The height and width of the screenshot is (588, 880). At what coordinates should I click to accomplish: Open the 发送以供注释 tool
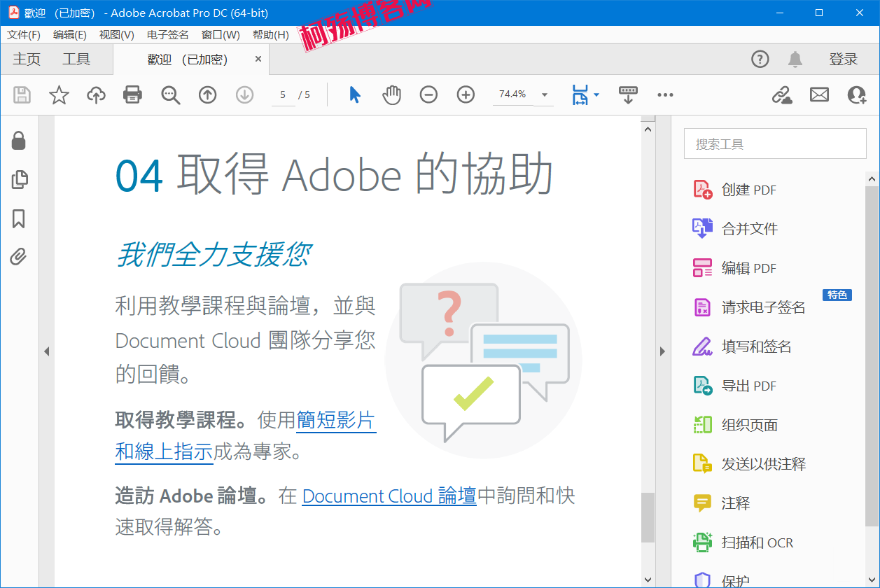tap(749, 464)
